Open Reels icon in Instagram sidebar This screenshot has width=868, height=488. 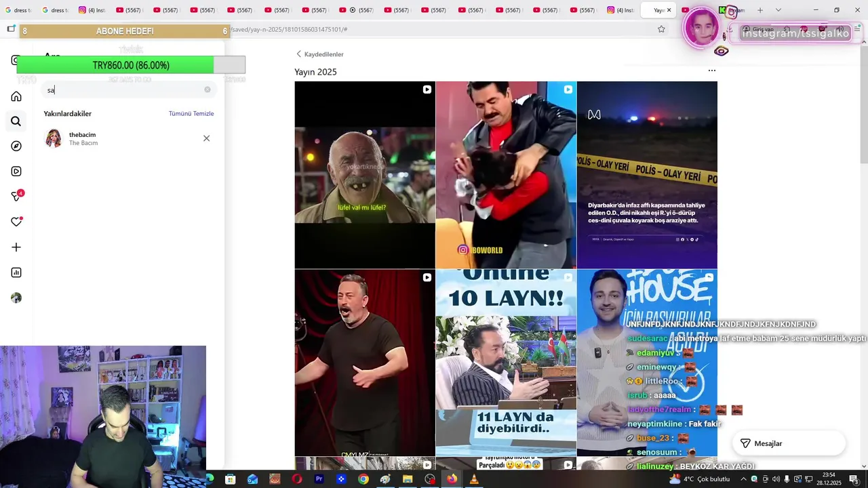[x=16, y=171]
